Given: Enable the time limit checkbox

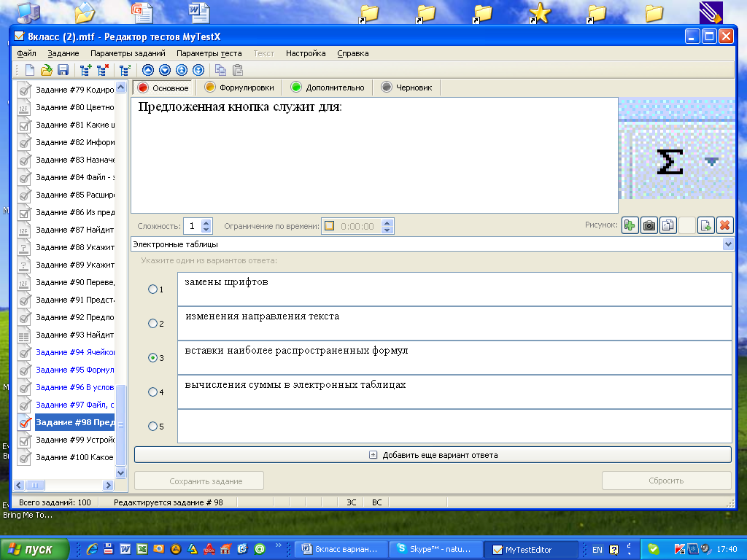Looking at the screenshot, I should pyautogui.click(x=329, y=226).
